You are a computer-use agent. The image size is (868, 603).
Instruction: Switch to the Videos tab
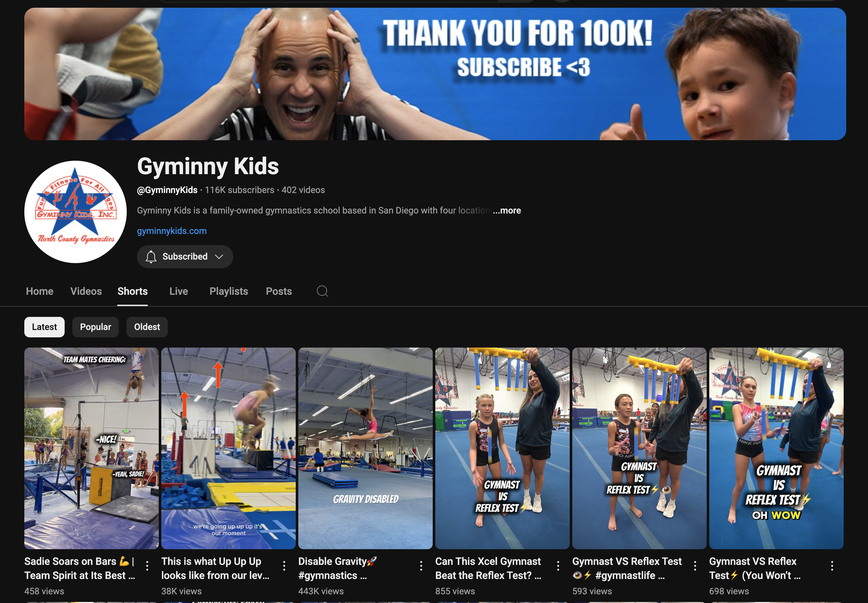click(x=86, y=291)
